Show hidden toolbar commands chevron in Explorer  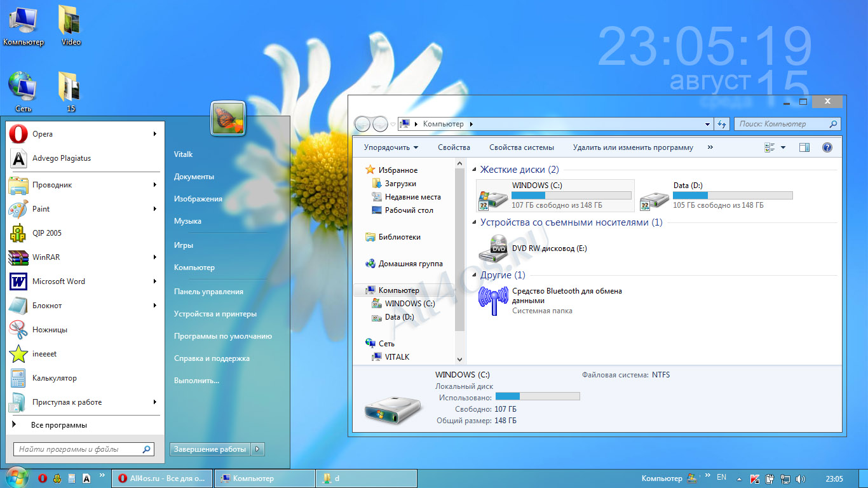pyautogui.click(x=710, y=147)
